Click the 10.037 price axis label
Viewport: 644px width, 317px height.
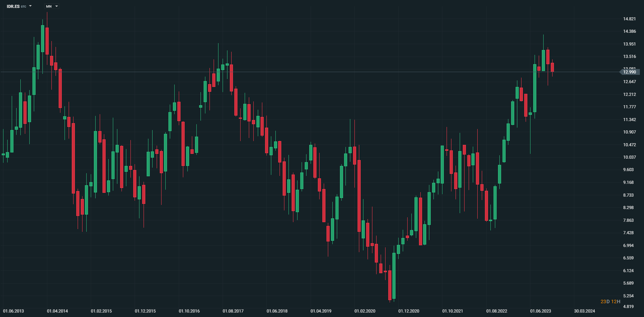click(629, 157)
